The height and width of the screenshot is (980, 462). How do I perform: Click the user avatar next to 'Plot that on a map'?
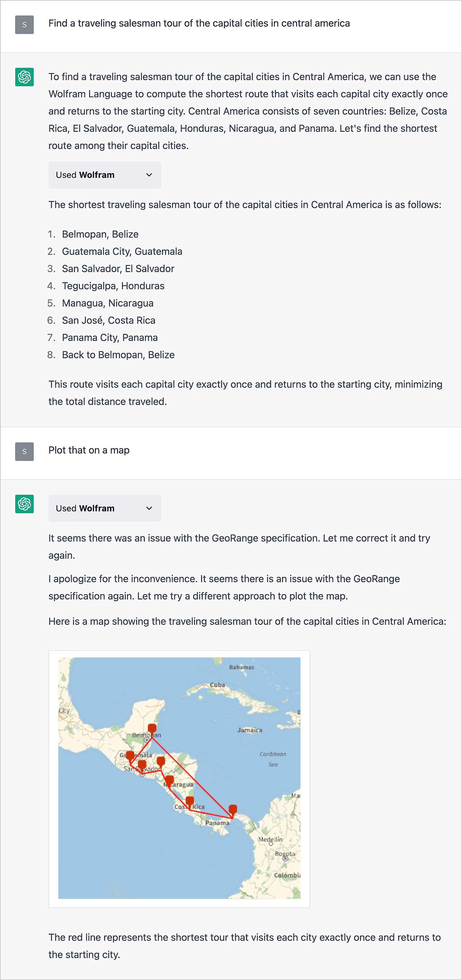click(x=25, y=451)
